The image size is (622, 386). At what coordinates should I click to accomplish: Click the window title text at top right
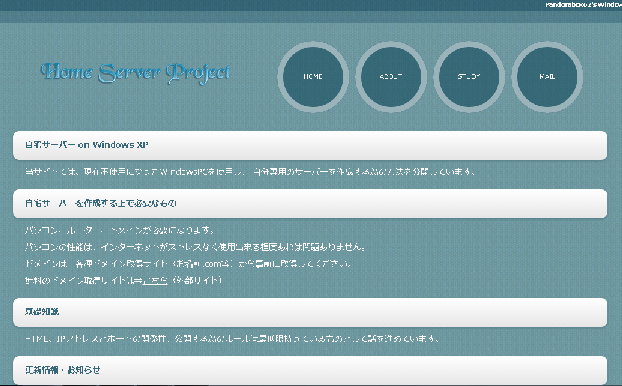coord(583,5)
